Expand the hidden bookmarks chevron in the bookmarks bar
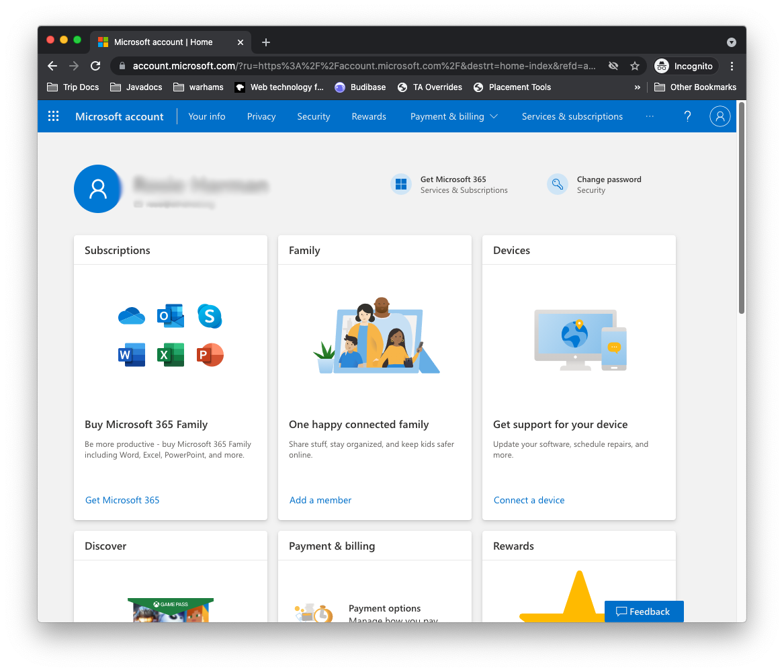The image size is (784, 672). [637, 87]
